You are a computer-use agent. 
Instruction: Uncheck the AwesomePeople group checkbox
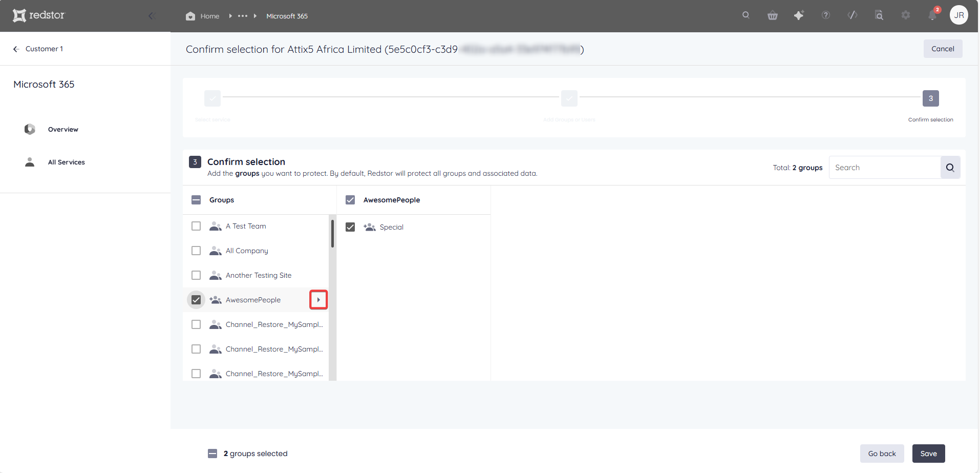pos(196,300)
